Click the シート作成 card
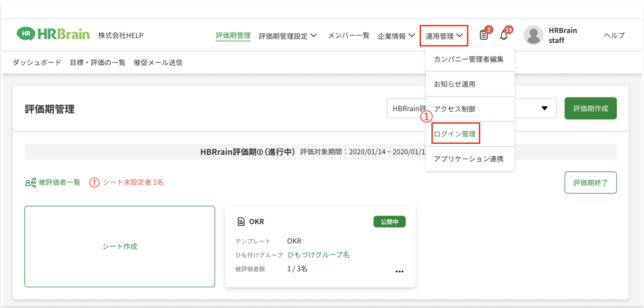Viewport: 644px width, 308px height. click(x=120, y=247)
